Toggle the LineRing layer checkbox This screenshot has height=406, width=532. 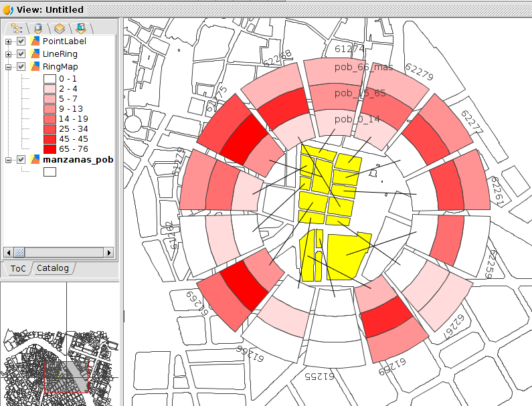21,54
